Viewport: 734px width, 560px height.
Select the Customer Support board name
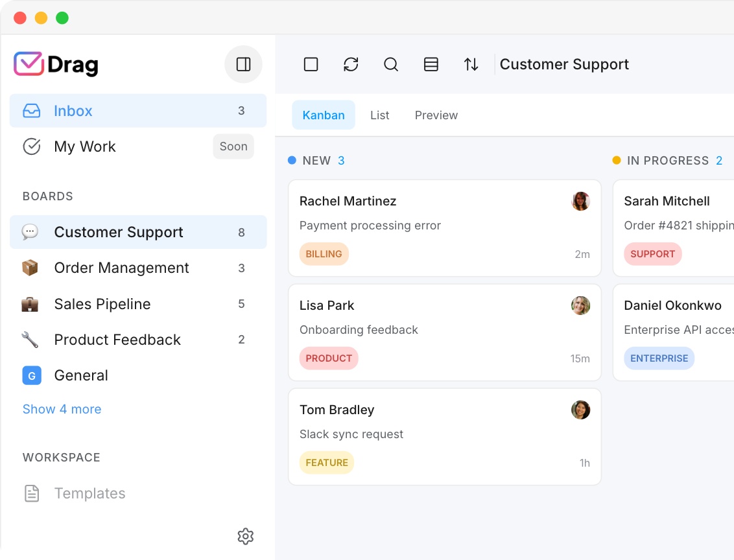[x=119, y=232]
